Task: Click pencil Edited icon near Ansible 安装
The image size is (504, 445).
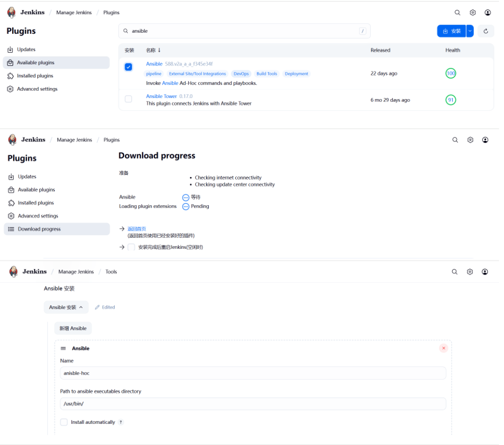Action: click(97, 307)
